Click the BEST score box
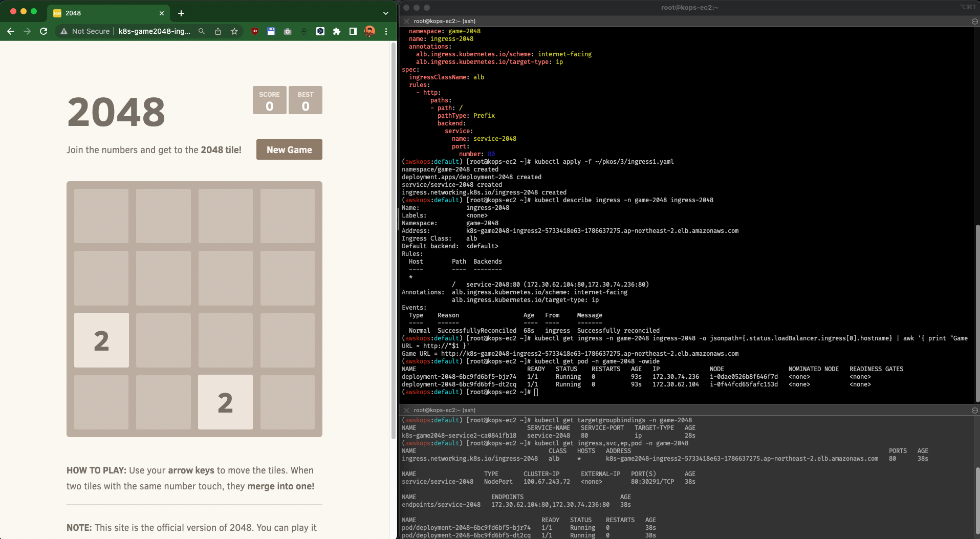 306,100
